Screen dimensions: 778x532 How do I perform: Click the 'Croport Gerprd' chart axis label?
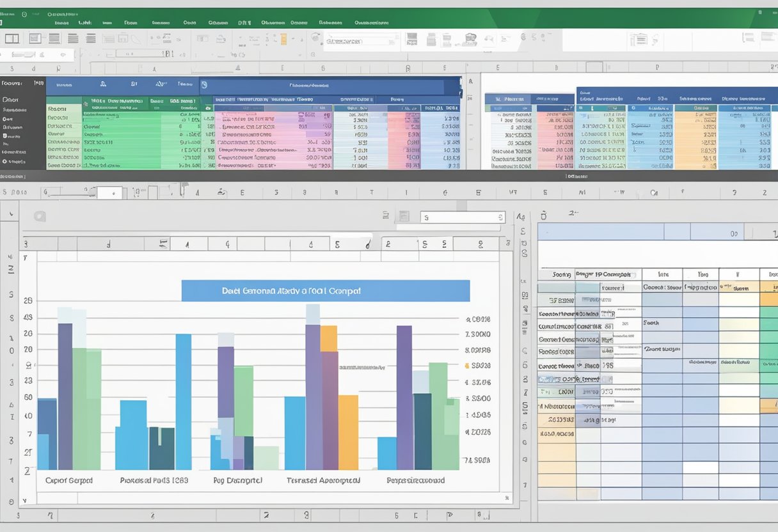tap(68, 480)
